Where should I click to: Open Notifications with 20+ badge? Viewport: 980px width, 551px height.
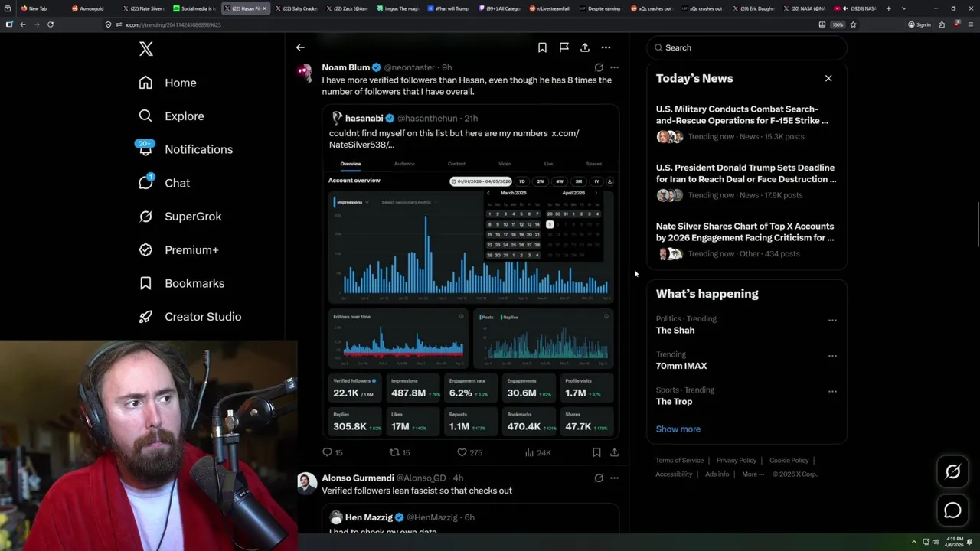[185, 149]
